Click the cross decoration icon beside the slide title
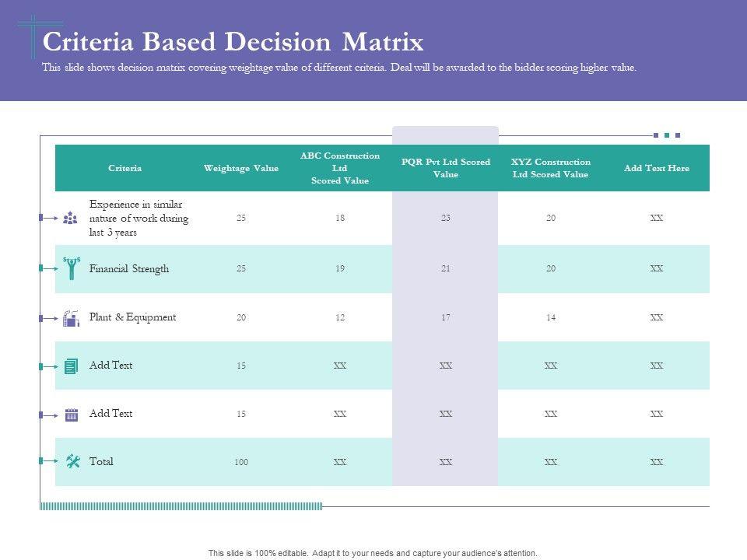The image size is (747, 560). click(31, 35)
